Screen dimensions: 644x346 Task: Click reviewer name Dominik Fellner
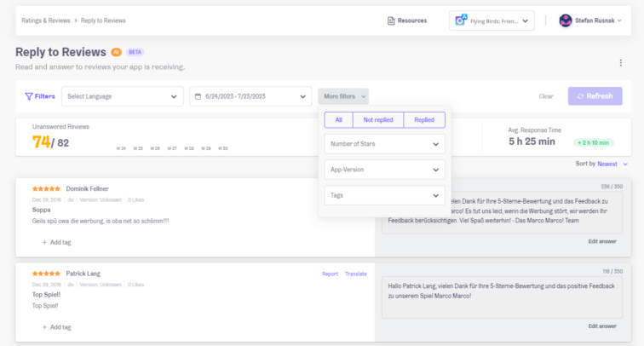pyautogui.click(x=87, y=189)
